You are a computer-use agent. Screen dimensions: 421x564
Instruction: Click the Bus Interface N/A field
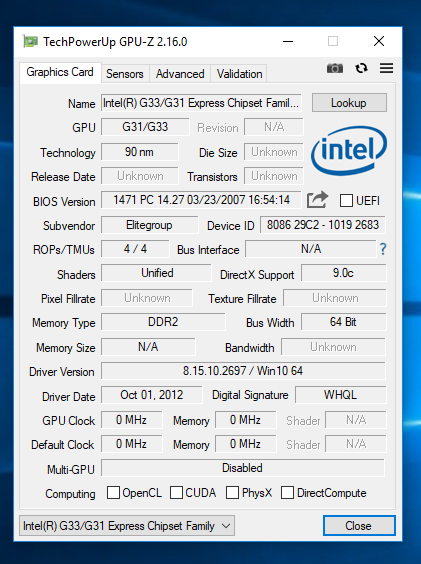click(x=311, y=249)
